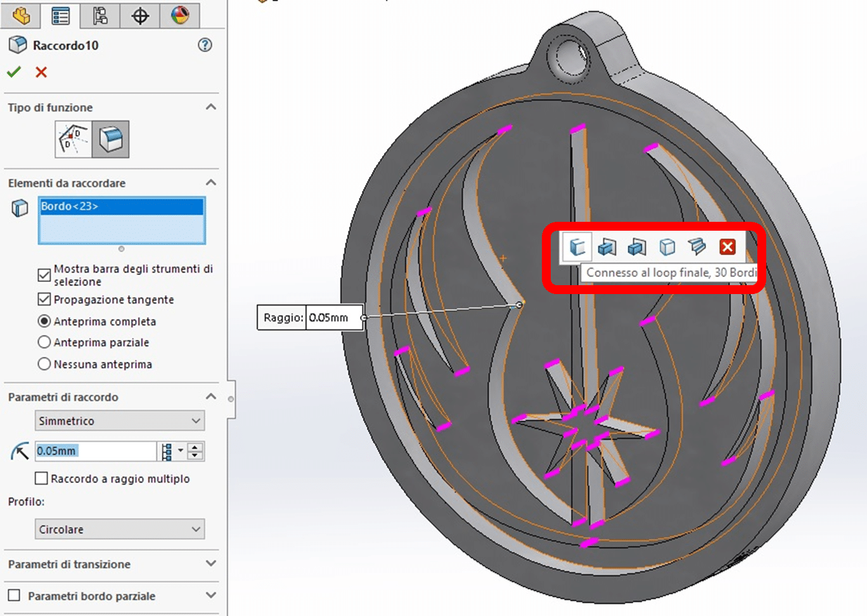Click the question mark help icon

pos(205,45)
